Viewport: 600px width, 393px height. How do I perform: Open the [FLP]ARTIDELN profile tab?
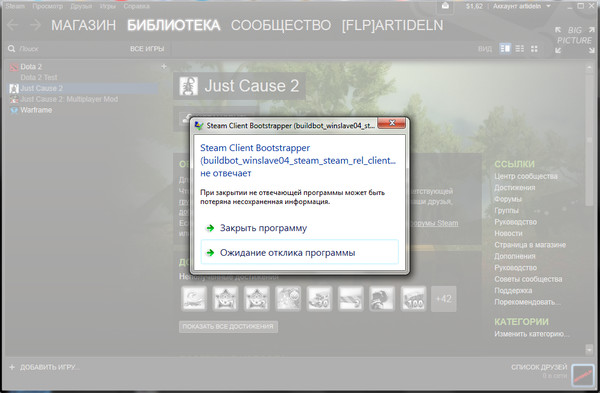[392, 25]
